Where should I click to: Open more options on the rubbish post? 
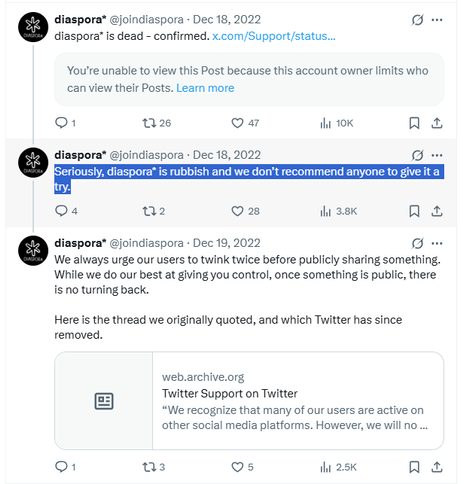click(x=437, y=155)
